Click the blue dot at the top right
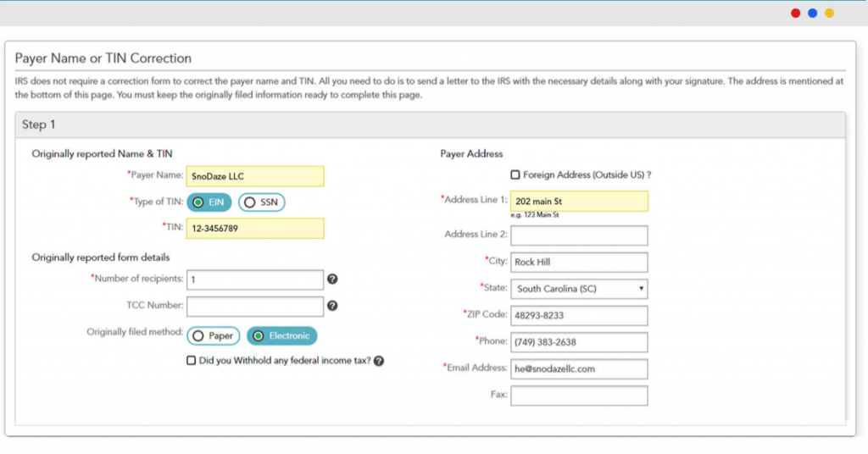Image resolution: width=868 pixels, height=454 pixels. pos(813,14)
